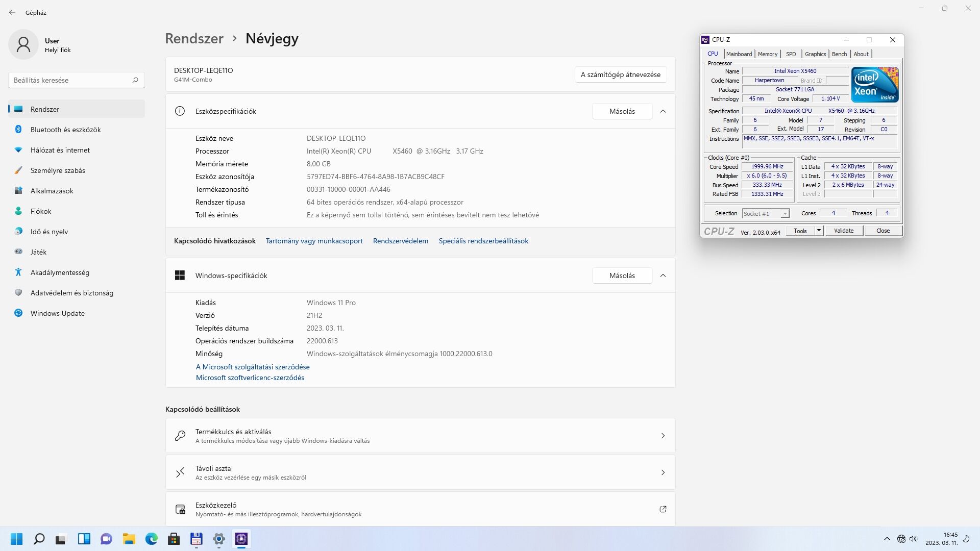Open Adatvédelem és biztonság settings

(x=77, y=293)
